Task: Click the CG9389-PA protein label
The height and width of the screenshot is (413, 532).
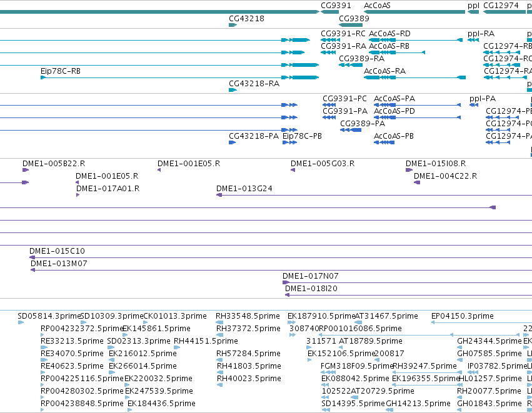Action: [363, 124]
